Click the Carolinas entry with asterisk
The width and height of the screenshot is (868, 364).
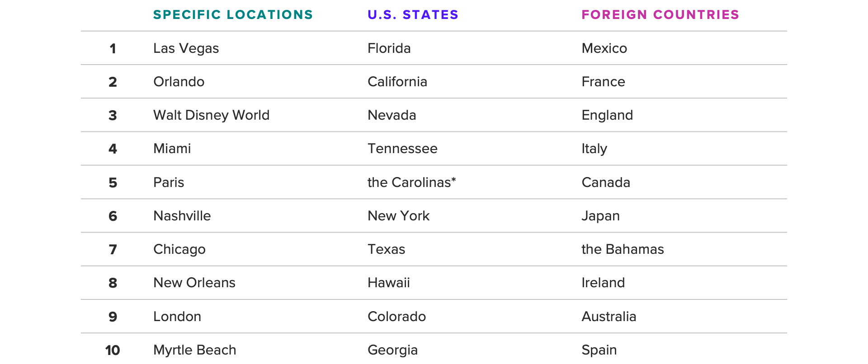pos(411,182)
